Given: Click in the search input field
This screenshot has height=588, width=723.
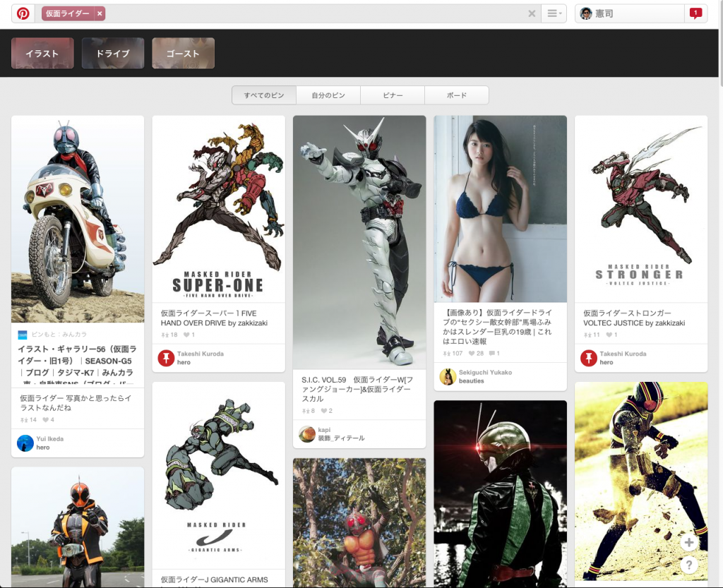Looking at the screenshot, I should (316, 13).
